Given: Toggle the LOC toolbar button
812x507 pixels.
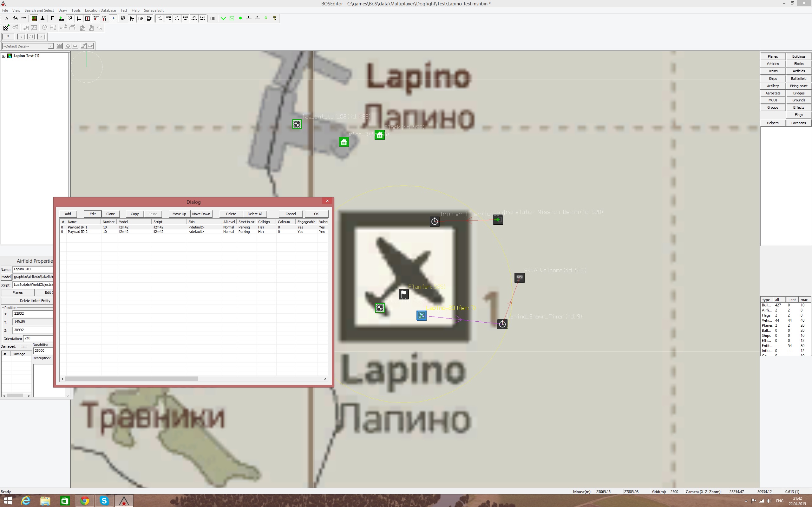Looking at the screenshot, I should [213, 18].
